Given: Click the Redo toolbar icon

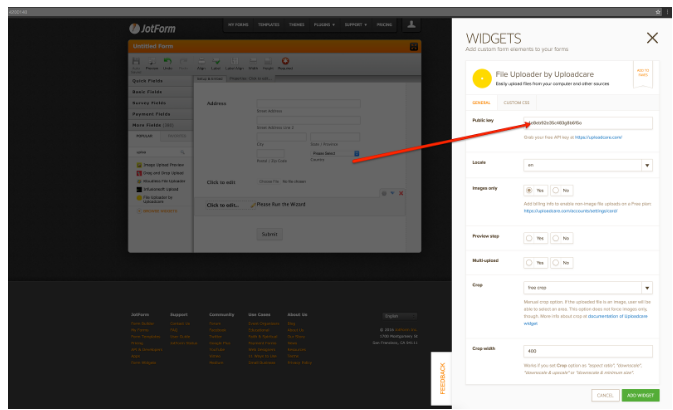Looking at the screenshot, I should 183,61.
